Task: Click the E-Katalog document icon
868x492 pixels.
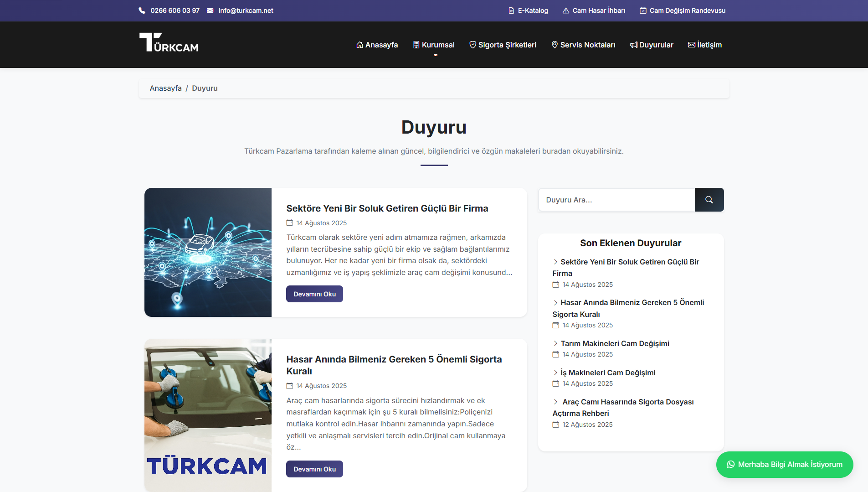Action: pyautogui.click(x=511, y=10)
